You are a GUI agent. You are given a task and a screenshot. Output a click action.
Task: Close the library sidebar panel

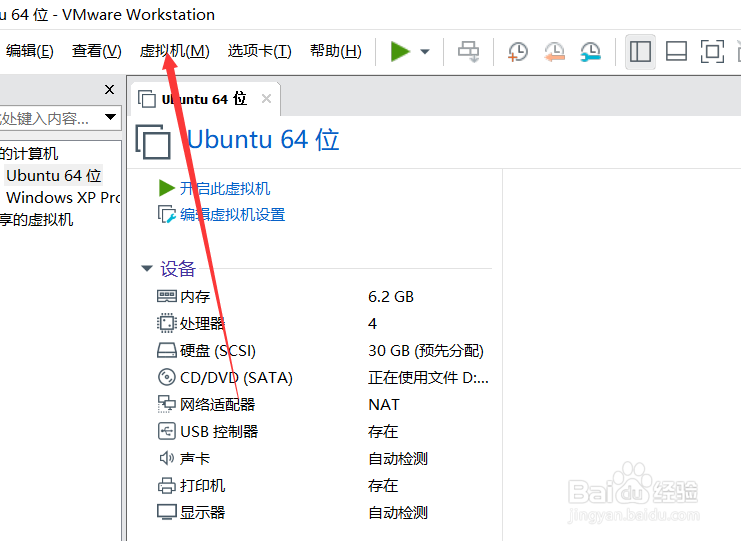click(x=109, y=89)
